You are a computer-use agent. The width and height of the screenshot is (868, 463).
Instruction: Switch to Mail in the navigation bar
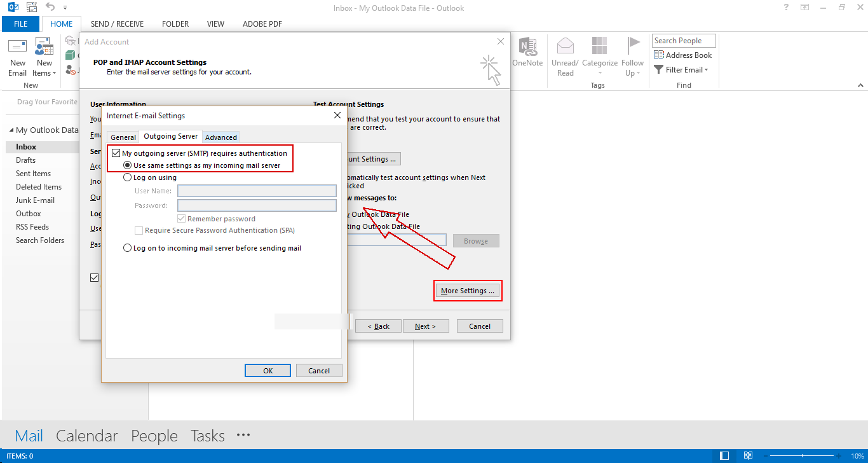29,436
